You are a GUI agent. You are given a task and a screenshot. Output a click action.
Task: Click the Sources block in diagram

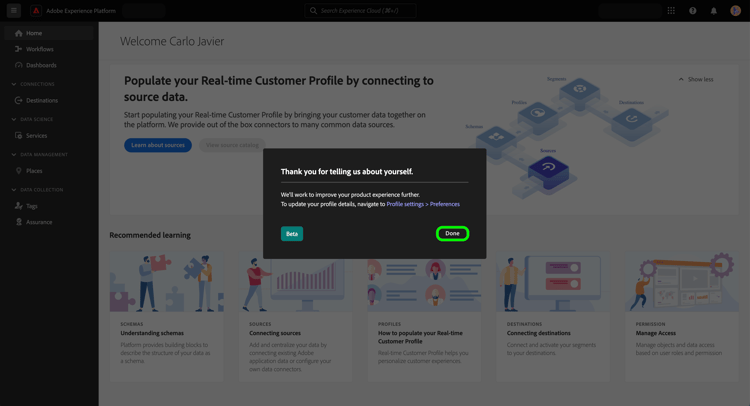tap(549, 171)
